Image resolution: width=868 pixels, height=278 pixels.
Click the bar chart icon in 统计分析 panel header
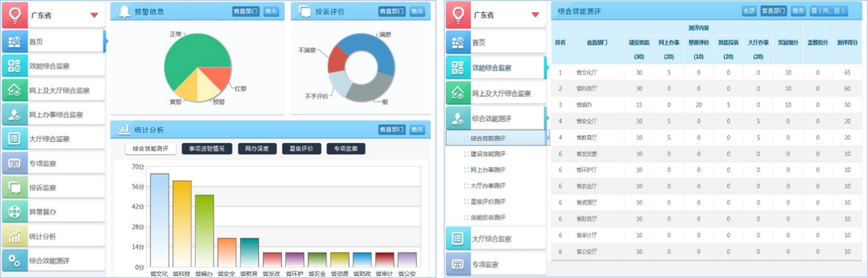click(124, 130)
